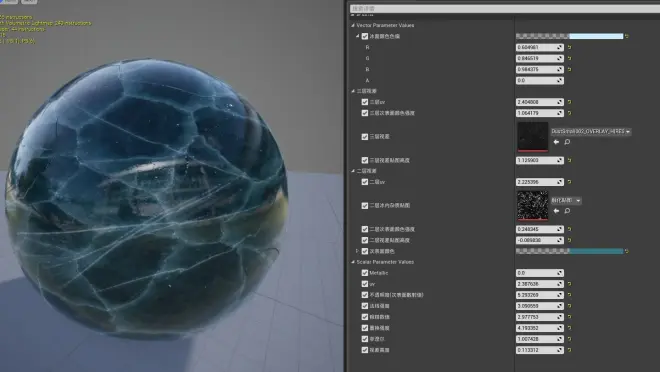Collapse the Scalar Parameter Values section
The image size is (660, 372).
[x=353, y=262]
